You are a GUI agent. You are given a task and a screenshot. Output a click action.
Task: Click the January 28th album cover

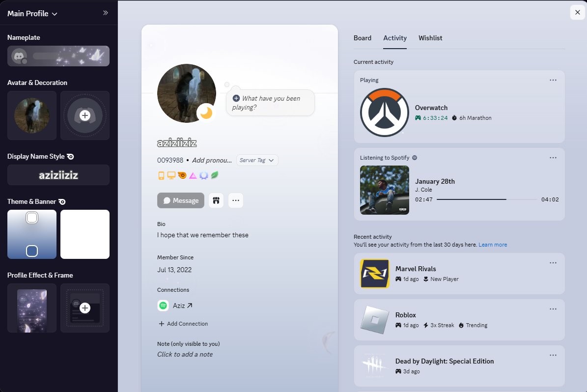point(385,190)
